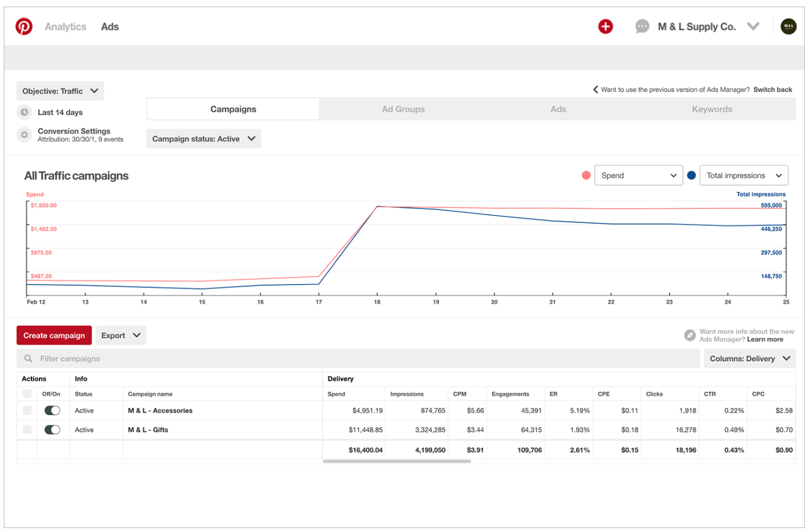809x532 pixels.
Task: Check the select-all checkbox in the Actions column
Action: click(x=27, y=394)
